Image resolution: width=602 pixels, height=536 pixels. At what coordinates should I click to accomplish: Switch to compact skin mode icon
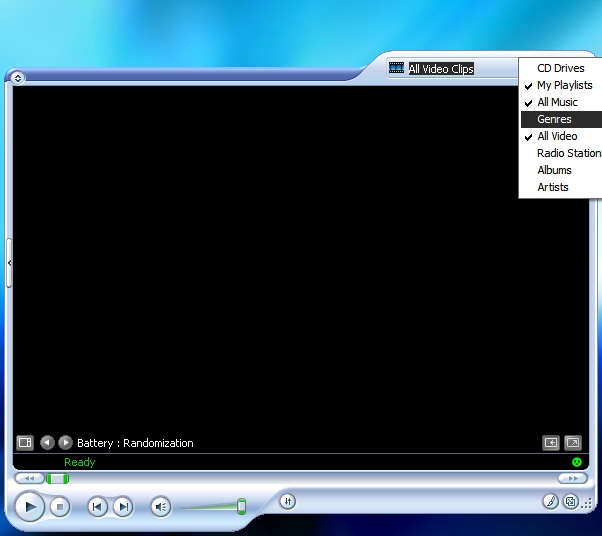pyautogui.click(x=571, y=501)
